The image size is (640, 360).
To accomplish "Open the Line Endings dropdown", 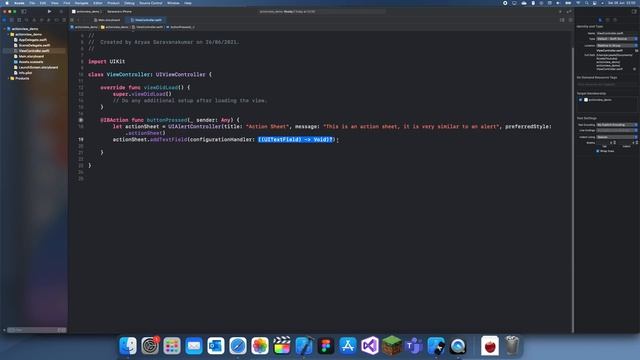I will coord(617,131).
